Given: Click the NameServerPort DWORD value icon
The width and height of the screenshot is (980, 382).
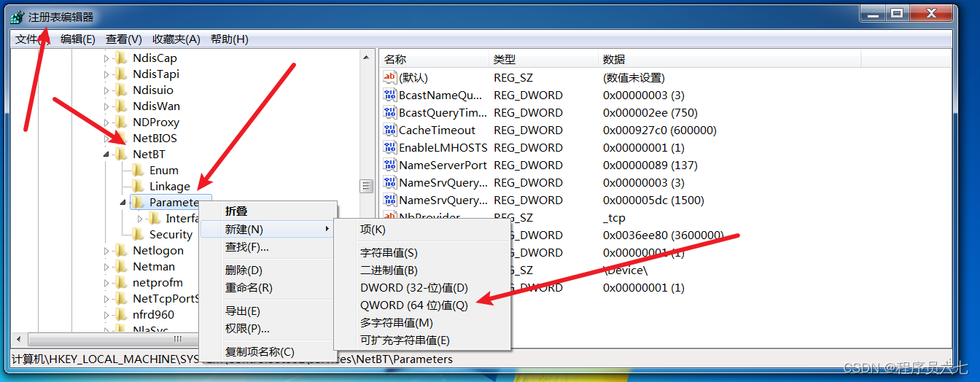Looking at the screenshot, I should click(390, 165).
